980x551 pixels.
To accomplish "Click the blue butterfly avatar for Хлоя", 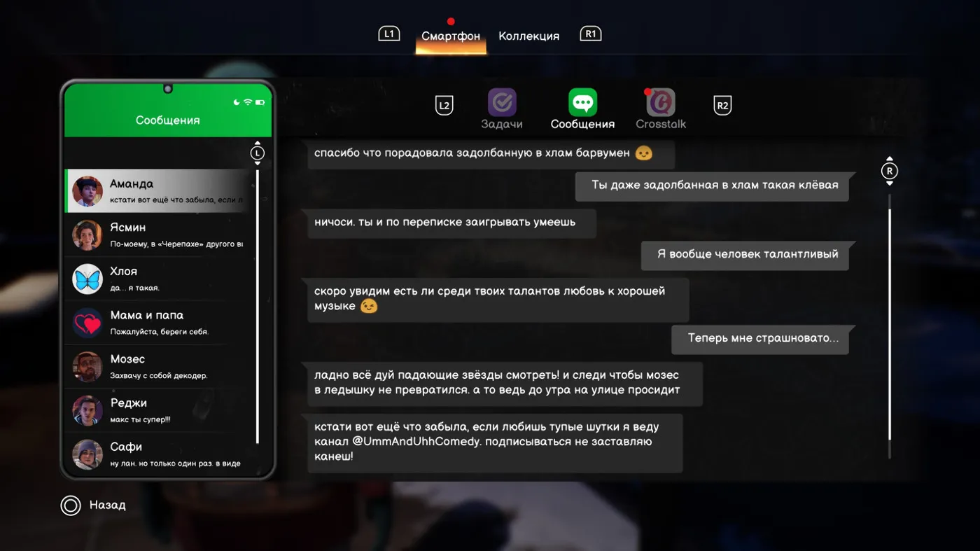I will point(87,279).
